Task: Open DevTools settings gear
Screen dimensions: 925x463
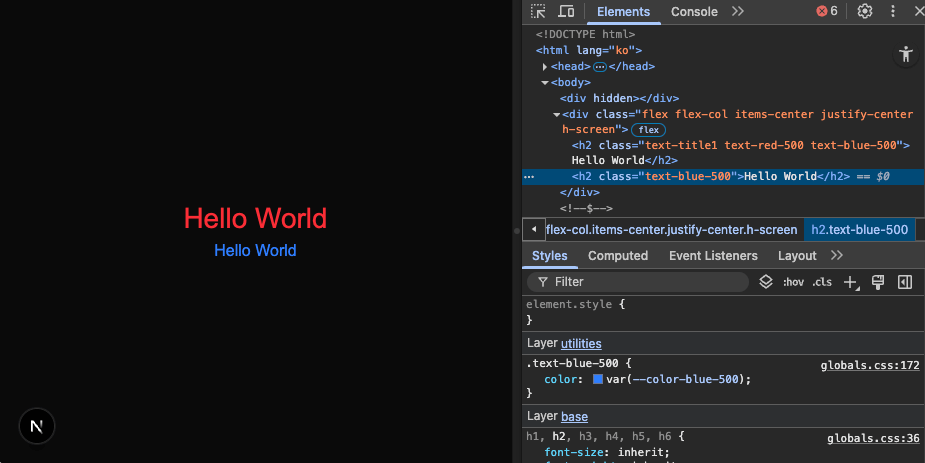Action: pos(864,11)
